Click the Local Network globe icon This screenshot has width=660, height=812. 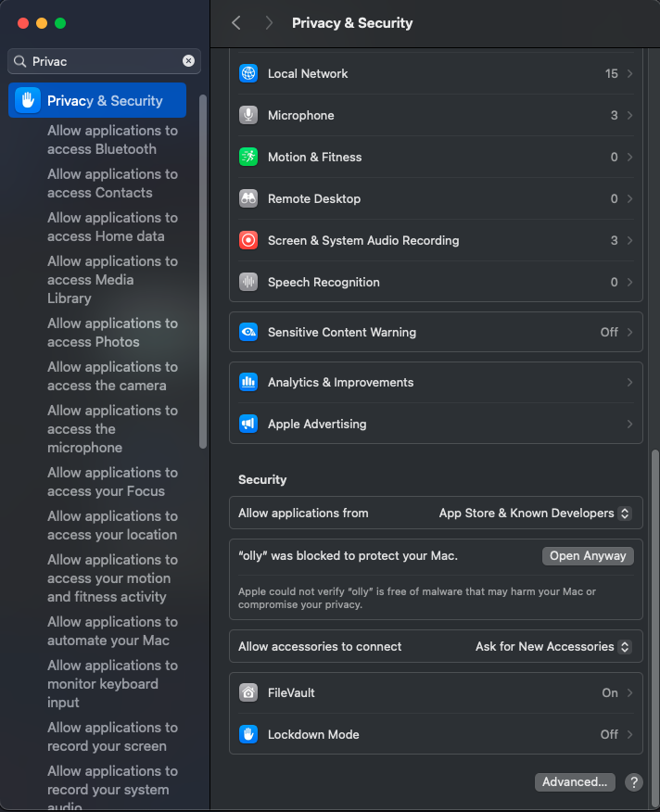pyautogui.click(x=248, y=73)
